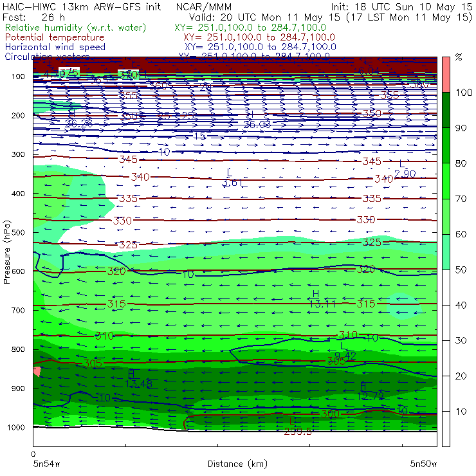The image size is (476, 476).
Task: Click the wind maximum value '12.72'
Action: point(371,396)
